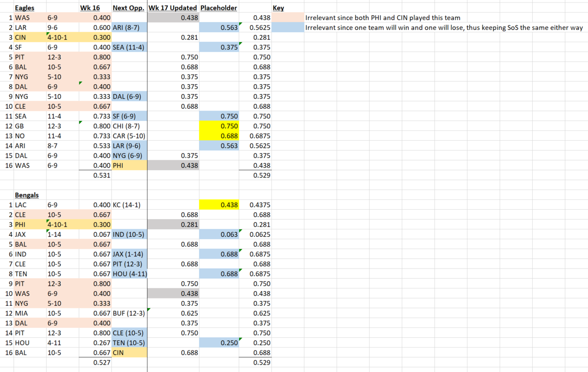Select yellow 0.688 cell in NO row
The height and width of the screenshot is (372, 588).
[x=219, y=136]
